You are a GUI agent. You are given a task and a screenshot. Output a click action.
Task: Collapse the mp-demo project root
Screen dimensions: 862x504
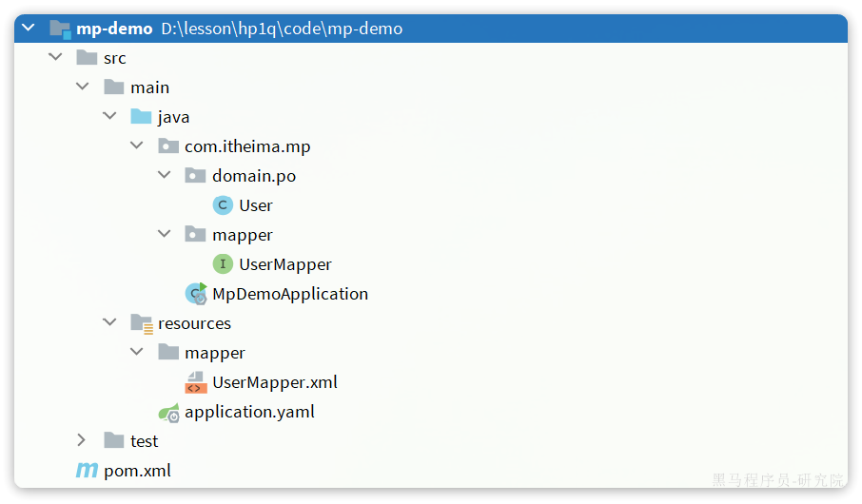(28, 29)
